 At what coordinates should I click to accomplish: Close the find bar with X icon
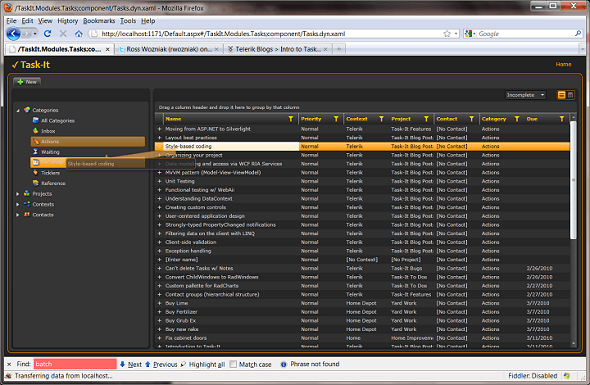coord(9,364)
